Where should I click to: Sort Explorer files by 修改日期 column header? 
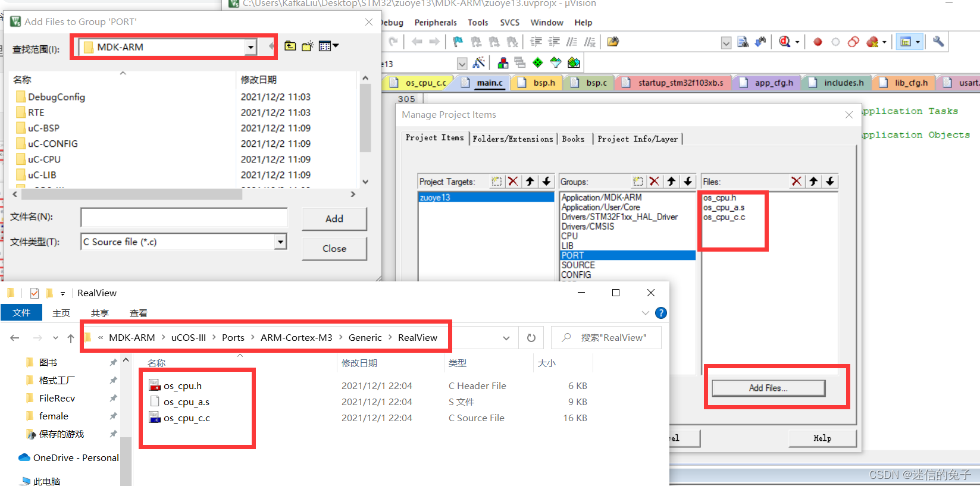click(359, 363)
